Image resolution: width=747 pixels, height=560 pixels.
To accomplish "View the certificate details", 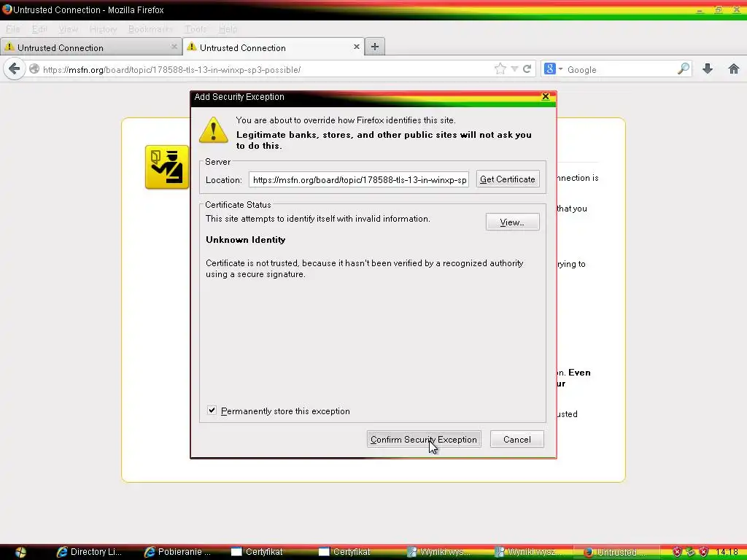I will point(512,222).
